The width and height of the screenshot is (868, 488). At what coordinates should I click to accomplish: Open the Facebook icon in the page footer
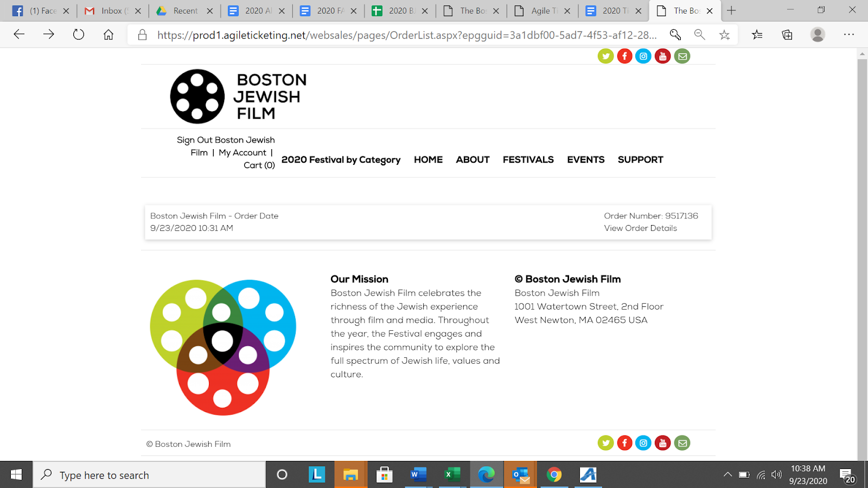(624, 443)
